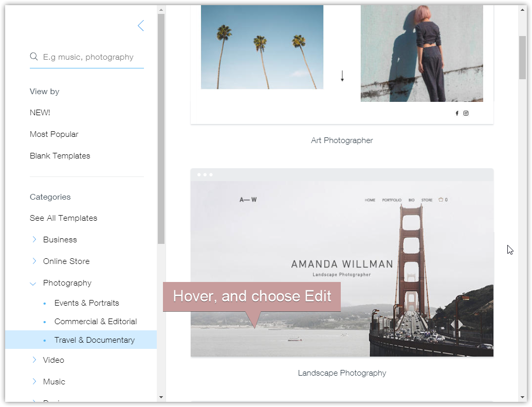Image resolution: width=532 pixels, height=407 pixels.
Task: Select See All Templates
Action: click(x=63, y=218)
